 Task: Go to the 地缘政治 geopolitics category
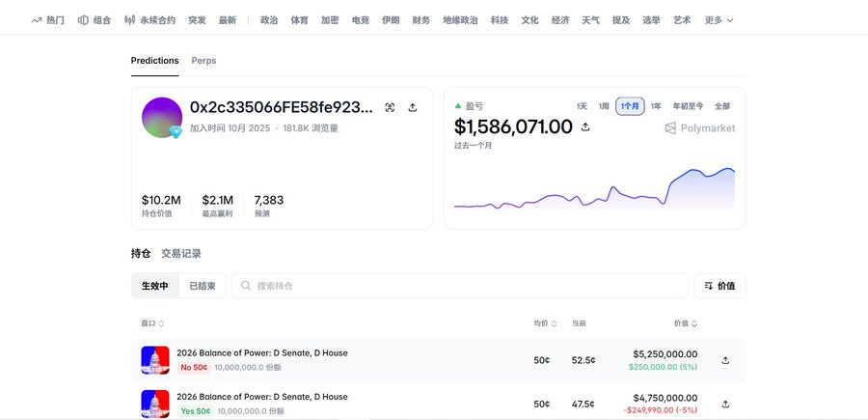(460, 20)
